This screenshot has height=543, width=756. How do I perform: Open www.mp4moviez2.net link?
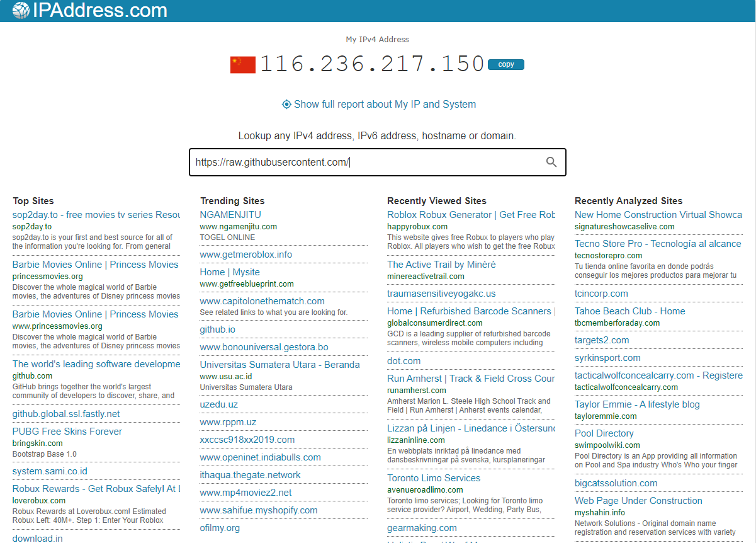(x=246, y=493)
